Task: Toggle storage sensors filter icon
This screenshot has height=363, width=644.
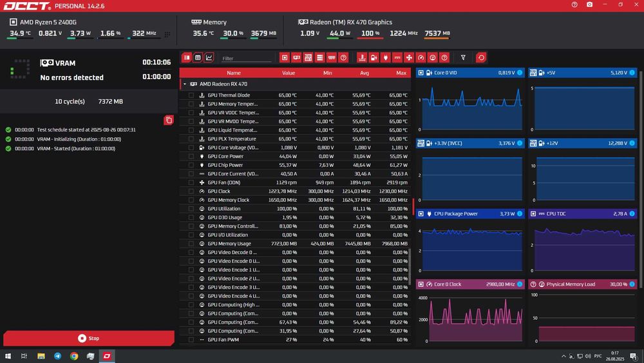Action: tap(320, 57)
